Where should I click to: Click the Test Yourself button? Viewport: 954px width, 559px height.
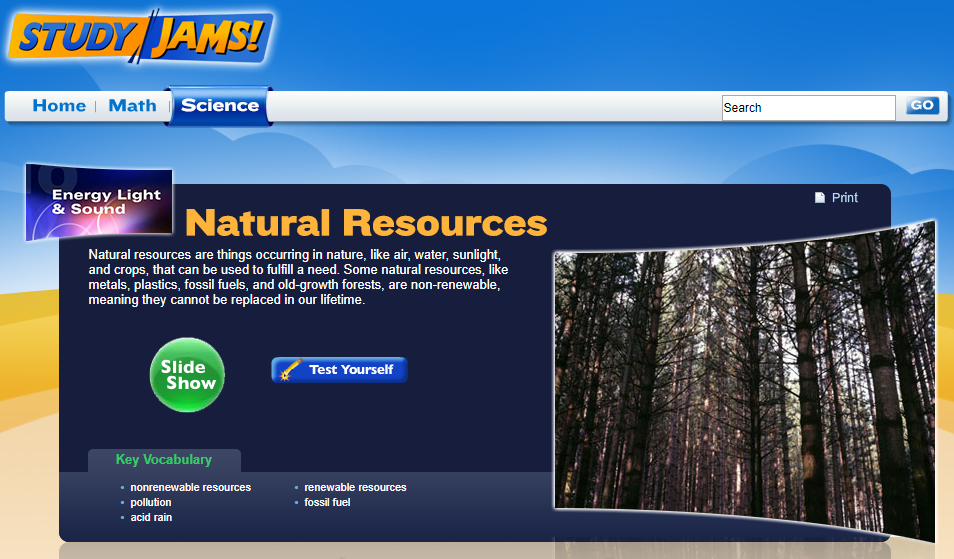[339, 370]
